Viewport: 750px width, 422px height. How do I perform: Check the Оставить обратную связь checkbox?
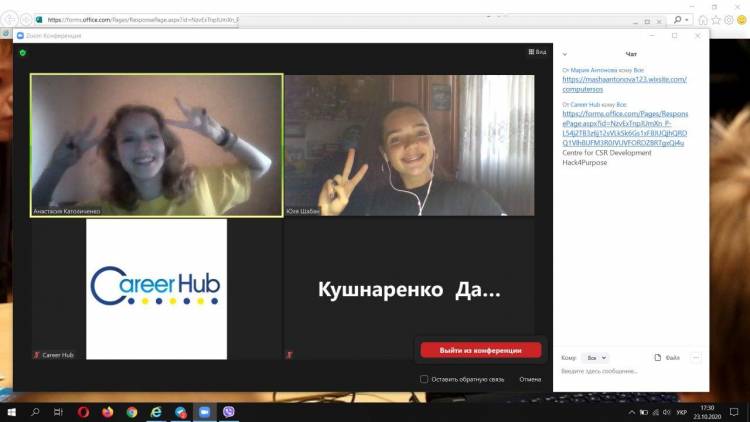pos(425,379)
